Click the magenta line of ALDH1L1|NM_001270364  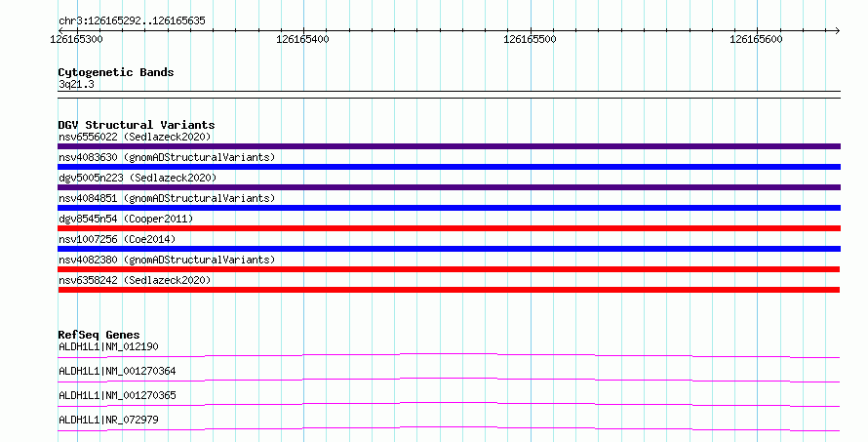coord(449,380)
